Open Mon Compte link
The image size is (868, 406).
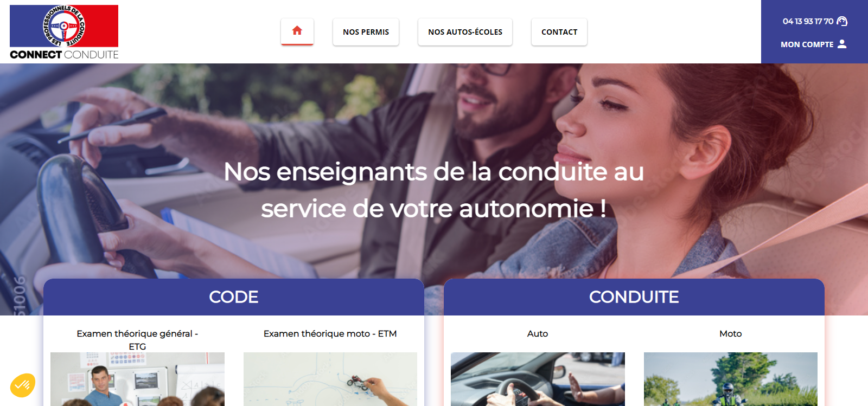[x=807, y=44]
